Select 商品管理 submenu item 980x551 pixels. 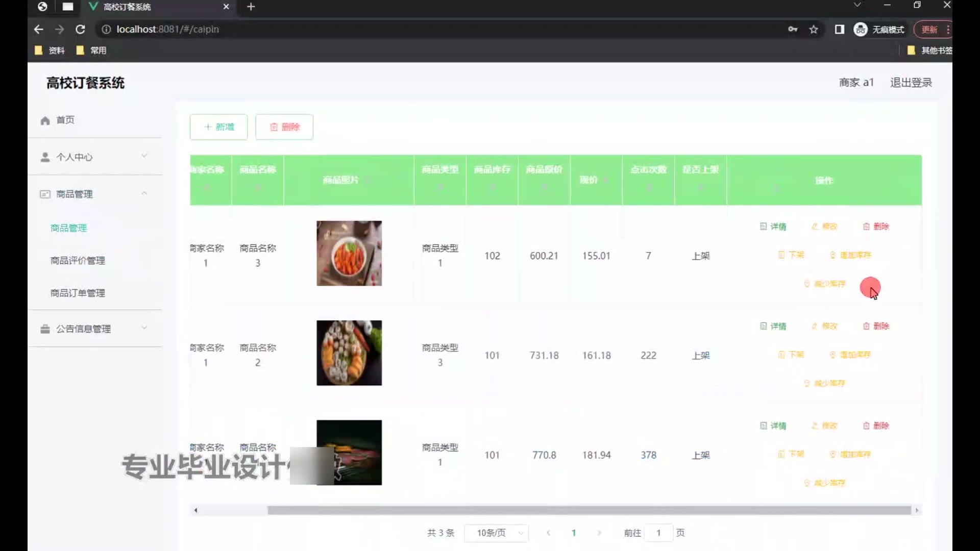[x=68, y=228]
